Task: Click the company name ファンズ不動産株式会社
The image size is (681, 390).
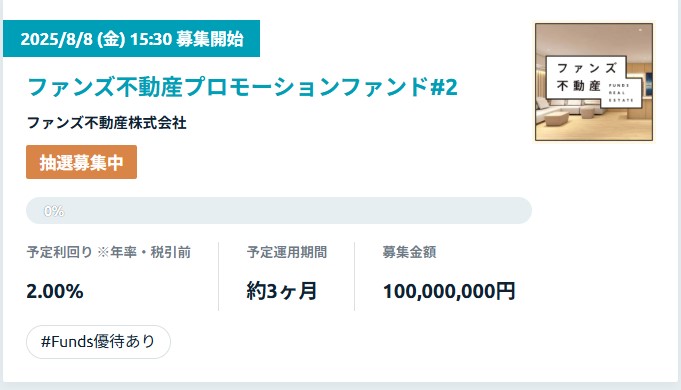Action: [107, 123]
